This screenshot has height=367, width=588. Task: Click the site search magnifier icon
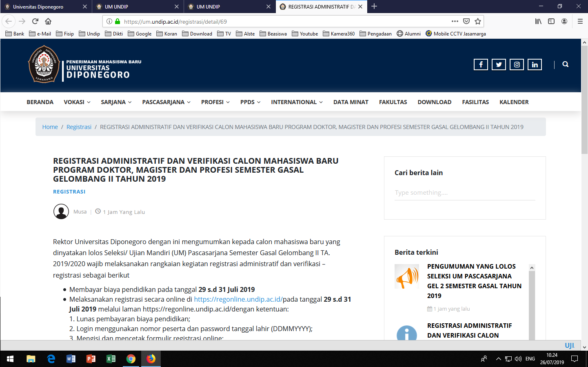point(565,64)
